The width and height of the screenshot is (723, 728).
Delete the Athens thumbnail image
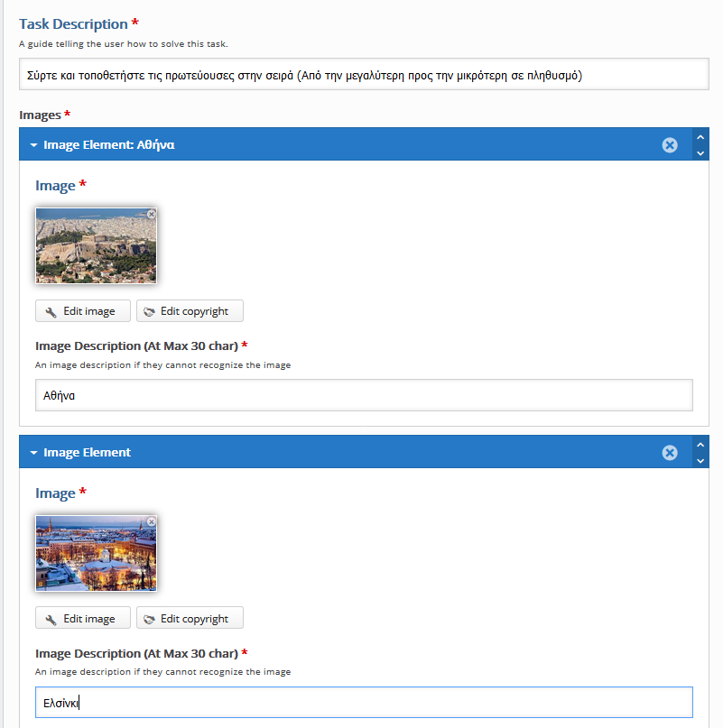pyautogui.click(x=151, y=214)
